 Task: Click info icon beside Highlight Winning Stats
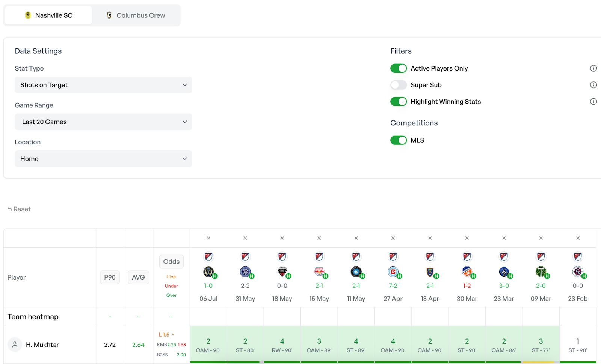pos(593,101)
